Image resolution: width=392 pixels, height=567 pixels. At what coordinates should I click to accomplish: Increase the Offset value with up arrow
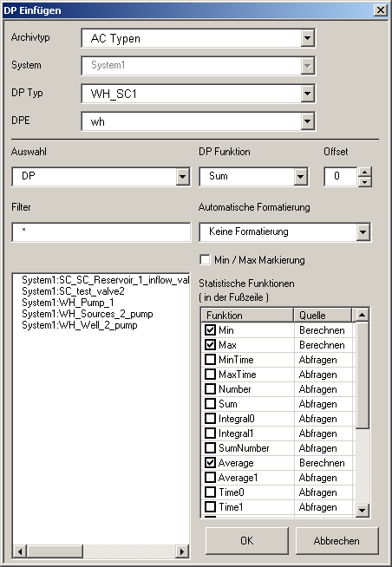(365, 173)
